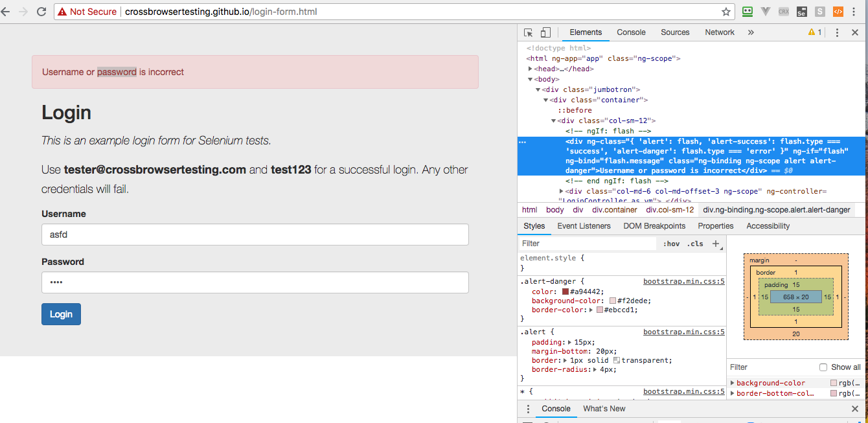868x423 pixels.
Task: Switch to the Event Listeners tab
Action: click(584, 226)
